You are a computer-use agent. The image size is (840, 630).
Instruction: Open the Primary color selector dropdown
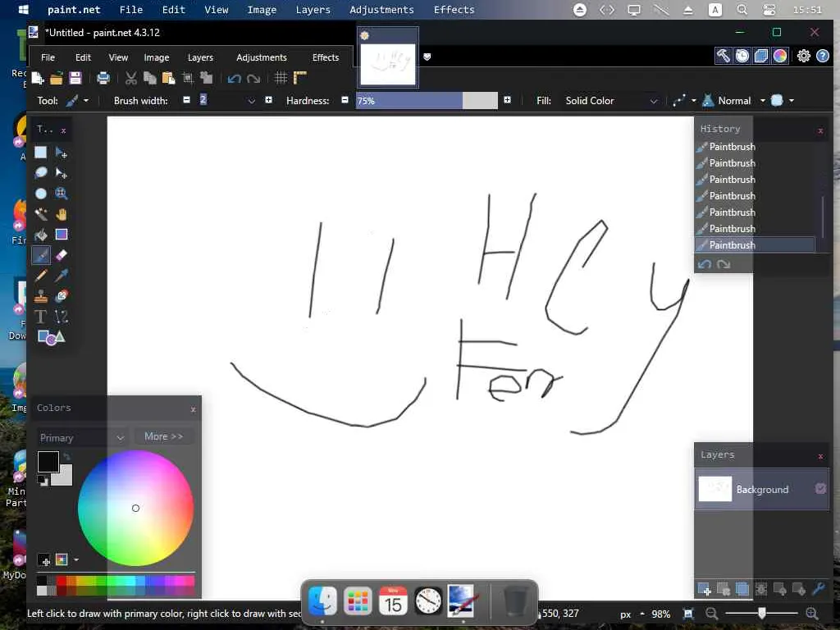point(81,438)
